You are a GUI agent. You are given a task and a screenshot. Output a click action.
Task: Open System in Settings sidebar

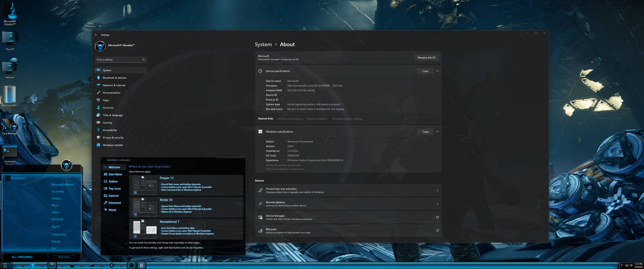click(121, 70)
